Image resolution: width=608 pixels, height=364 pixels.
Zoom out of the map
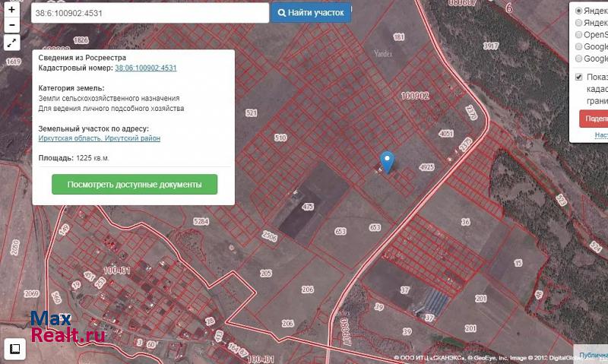12,25
